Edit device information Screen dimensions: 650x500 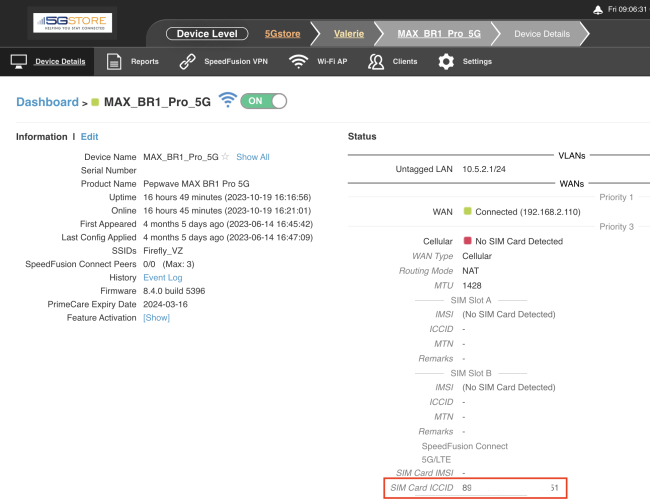click(x=89, y=136)
